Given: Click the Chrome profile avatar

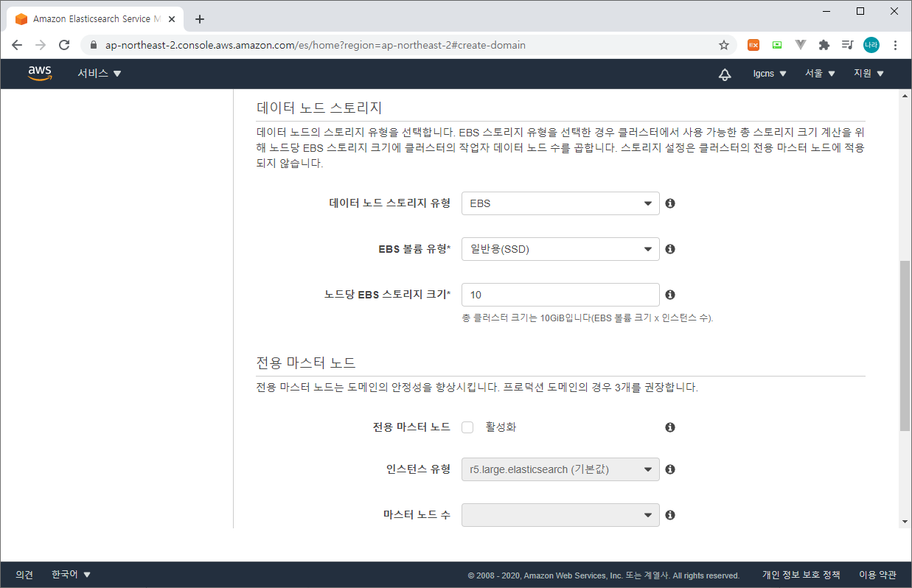Looking at the screenshot, I should (871, 45).
